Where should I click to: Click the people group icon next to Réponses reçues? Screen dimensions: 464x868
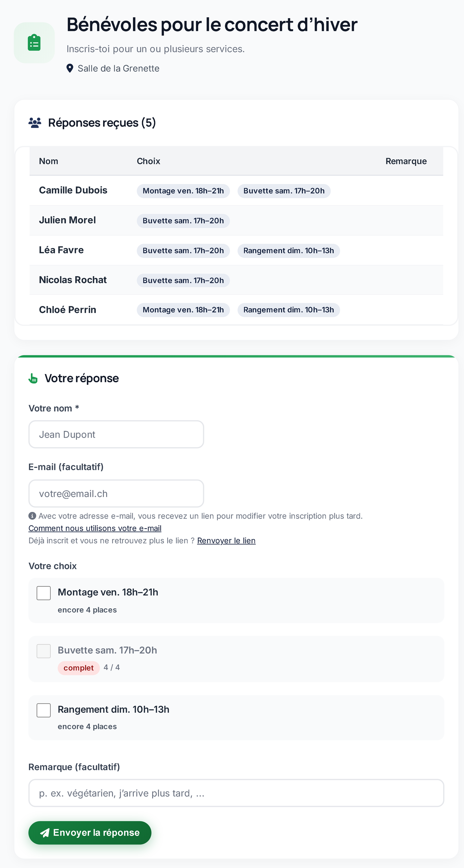35,123
